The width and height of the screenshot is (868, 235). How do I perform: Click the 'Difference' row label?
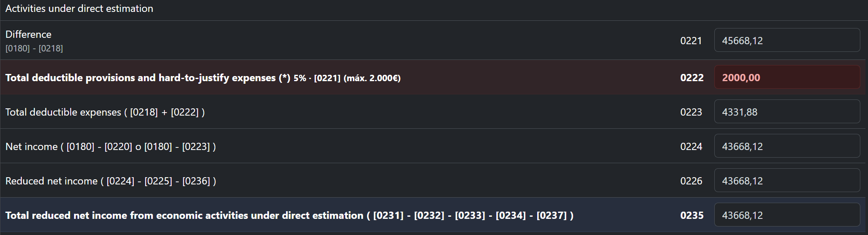tap(29, 34)
